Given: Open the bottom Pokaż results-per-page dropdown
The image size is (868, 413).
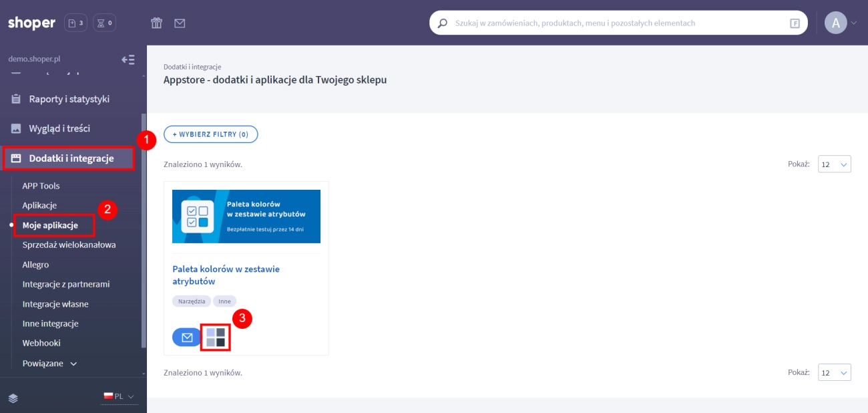Looking at the screenshot, I should [834, 372].
